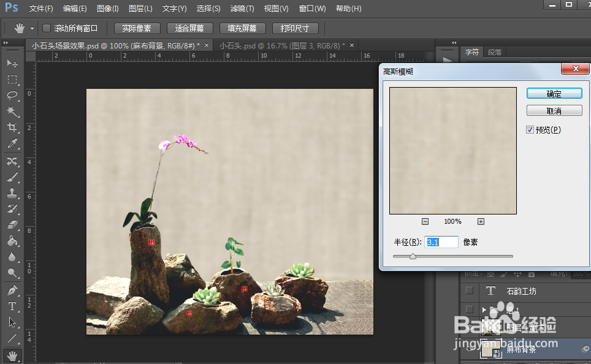Select the Crop tool
Image resolution: width=591 pixels, height=364 pixels.
click(12, 127)
